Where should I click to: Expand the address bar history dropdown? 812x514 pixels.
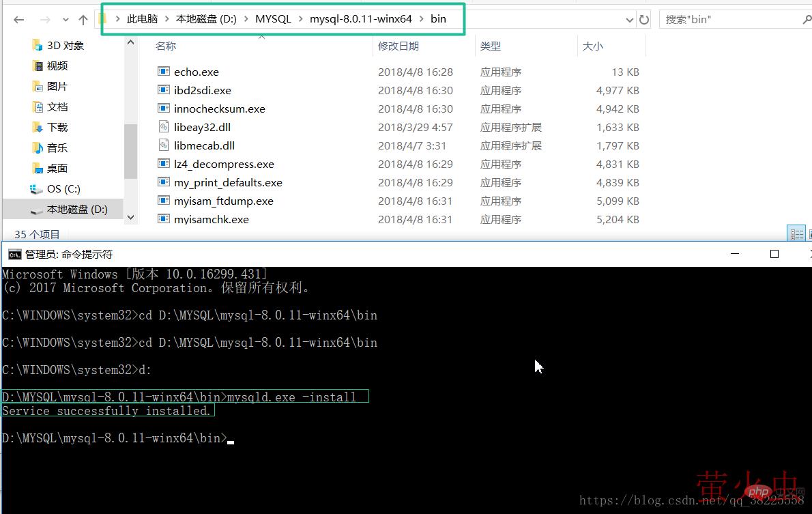pyautogui.click(x=629, y=20)
